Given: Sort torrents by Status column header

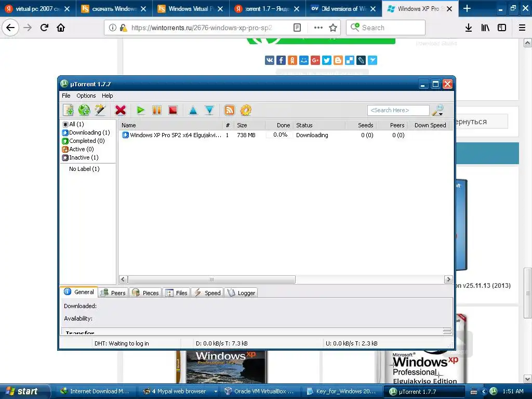Looking at the screenshot, I should click(x=320, y=125).
